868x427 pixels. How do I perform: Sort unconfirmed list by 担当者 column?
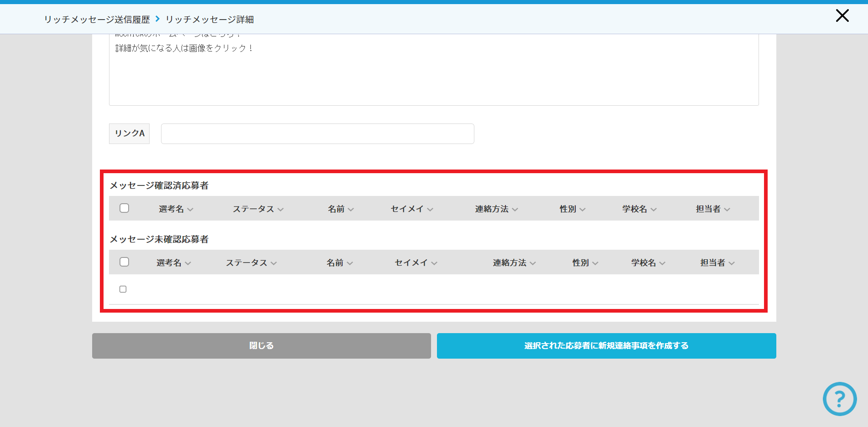(717, 263)
